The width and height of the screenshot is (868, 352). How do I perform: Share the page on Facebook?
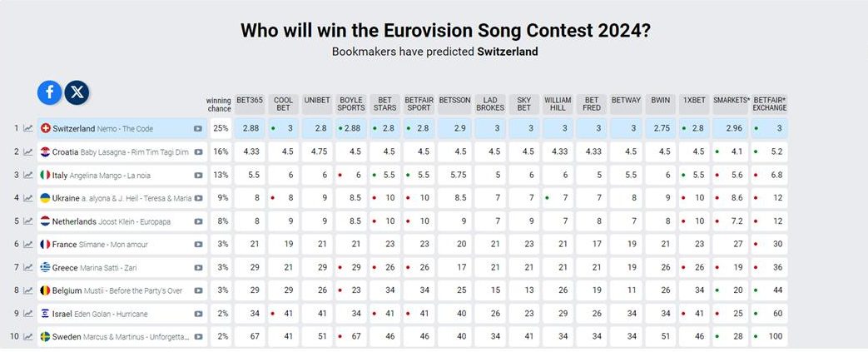[x=49, y=92]
